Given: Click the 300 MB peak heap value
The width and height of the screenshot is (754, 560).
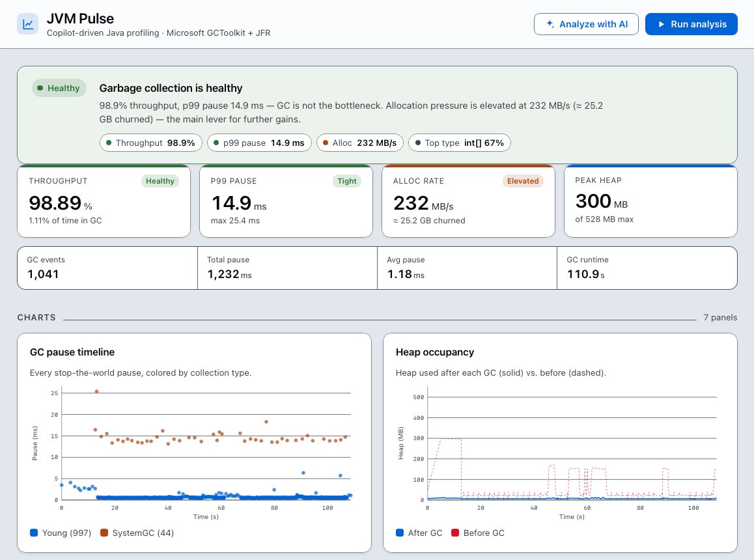Looking at the screenshot, I should pyautogui.click(x=602, y=201).
